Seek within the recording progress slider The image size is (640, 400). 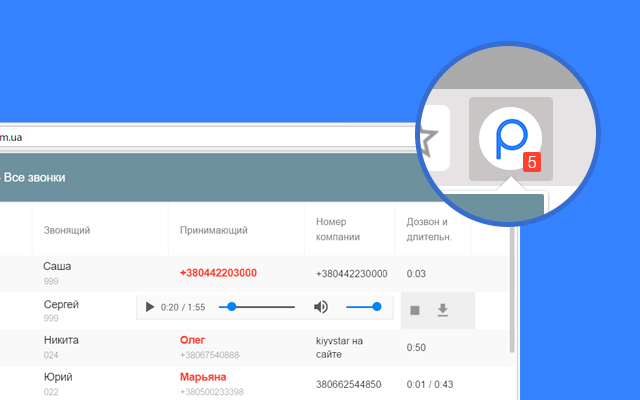point(257,307)
